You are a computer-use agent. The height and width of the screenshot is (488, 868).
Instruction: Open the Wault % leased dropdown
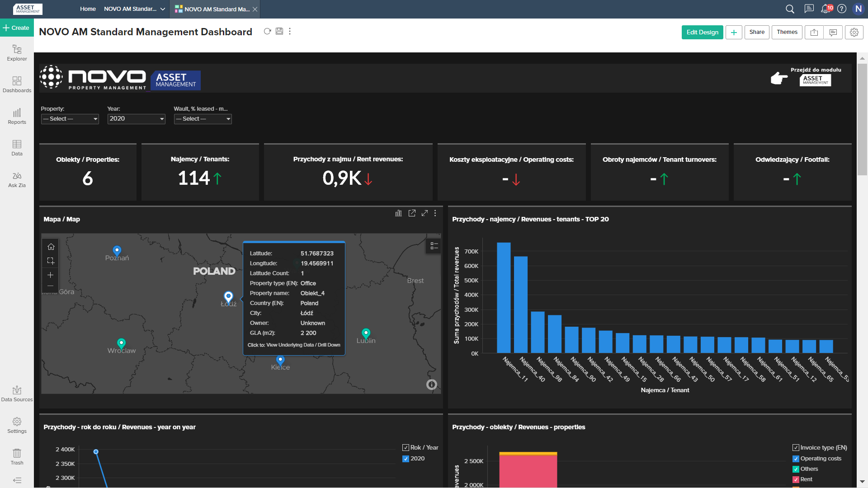pyautogui.click(x=203, y=119)
